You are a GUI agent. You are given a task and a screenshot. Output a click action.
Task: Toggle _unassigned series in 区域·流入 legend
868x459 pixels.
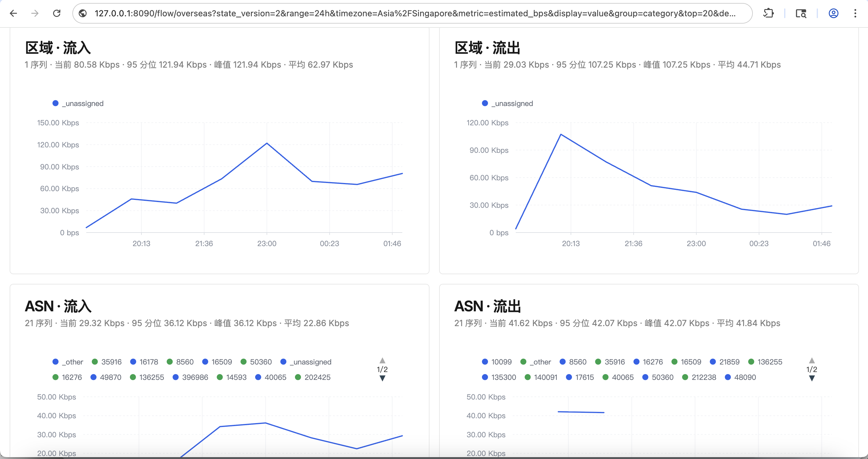click(x=78, y=103)
